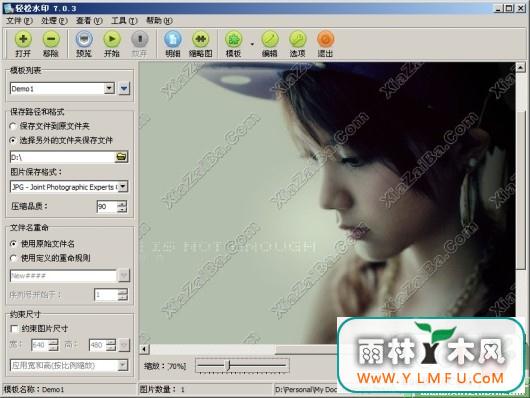The image size is (530, 398).
Task: Click the height 480 spinner arrows
Action: pyautogui.click(x=111, y=345)
